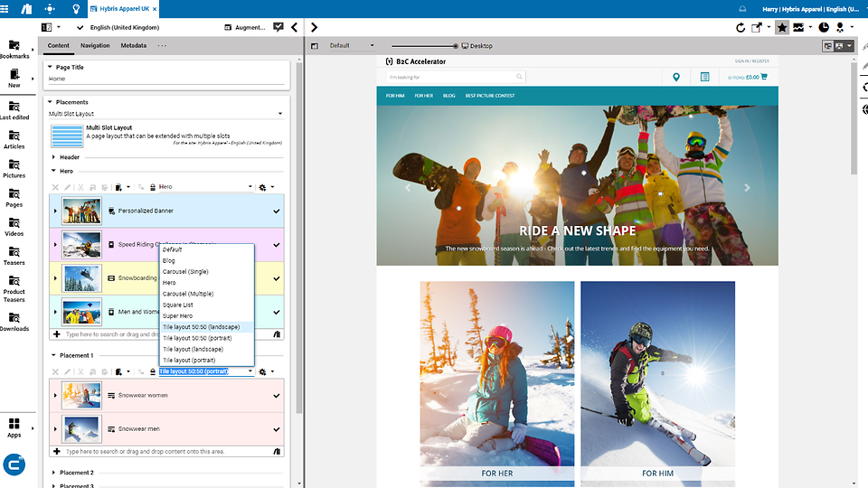Image resolution: width=868 pixels, height=488 pixels.
Task: Toggle lock icon in Placement 1 toolbar
Action: [x=152, y=371]
